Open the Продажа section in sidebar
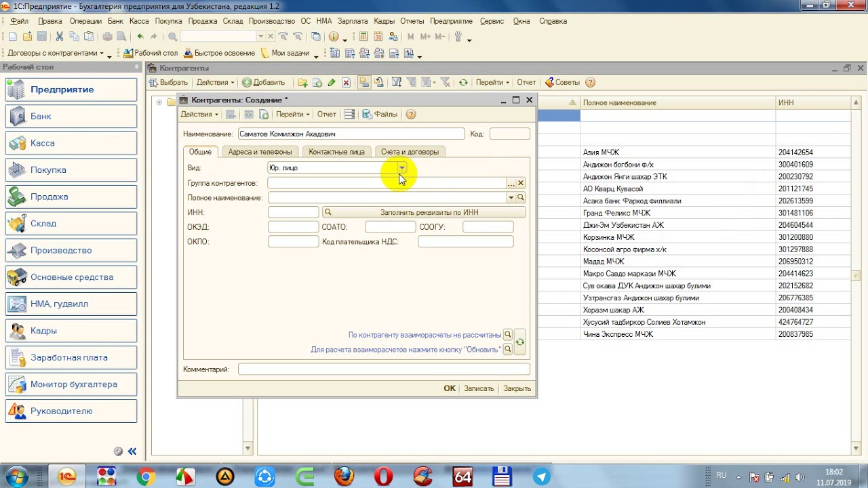868x488 pixels. 71,197
